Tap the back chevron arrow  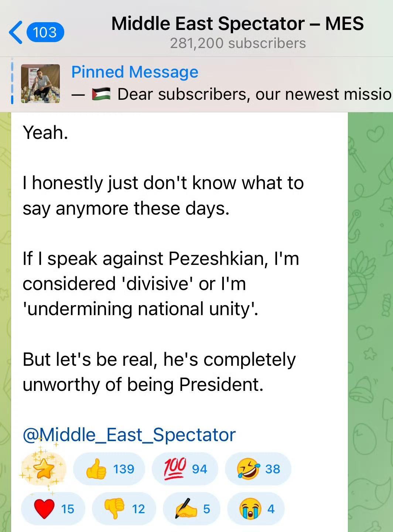pyautogui.click(x=16, y=33)
